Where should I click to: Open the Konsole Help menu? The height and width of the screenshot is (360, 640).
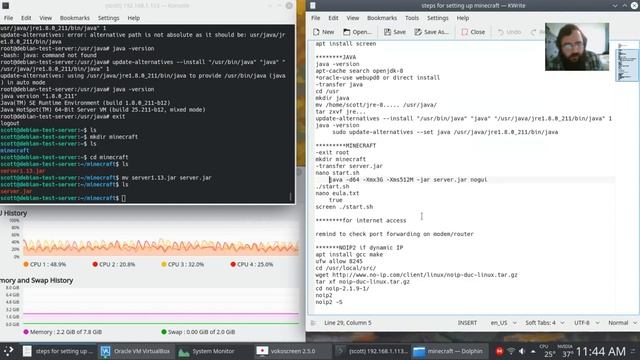[133, 18]
